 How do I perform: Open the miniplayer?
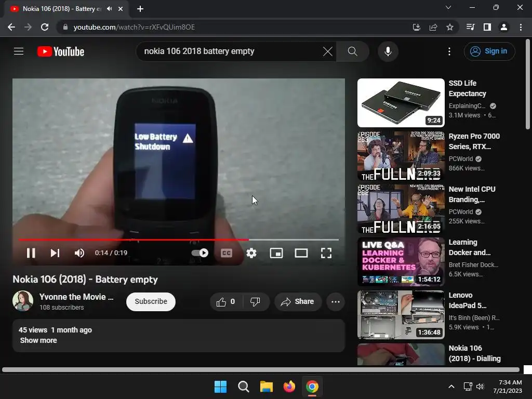pos(276,253)
